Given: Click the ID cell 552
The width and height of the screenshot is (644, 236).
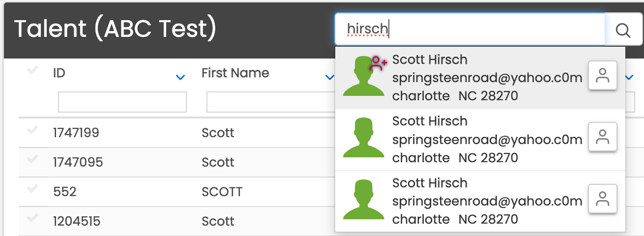Looking at the screenshot, I should [65, 191].
